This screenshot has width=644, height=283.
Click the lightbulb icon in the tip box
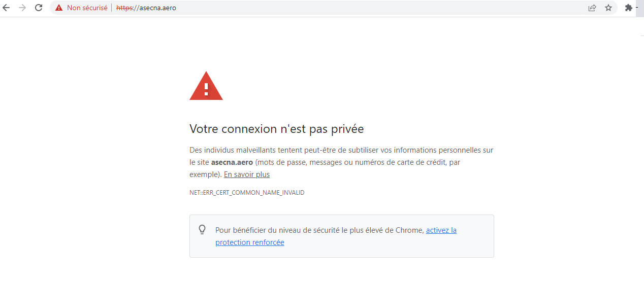(202, 230)
